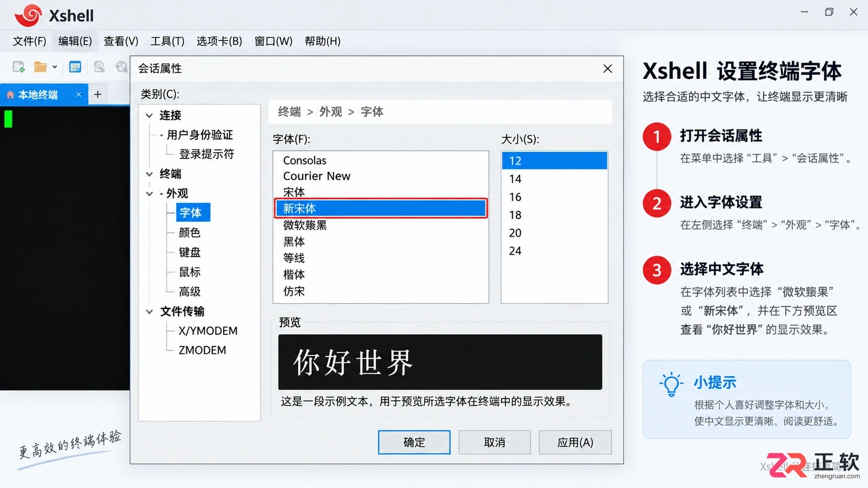This screenshot has width=868, height=488.
Task: Select 用户身份验证 in the category tree
Action: coord(200,135)
